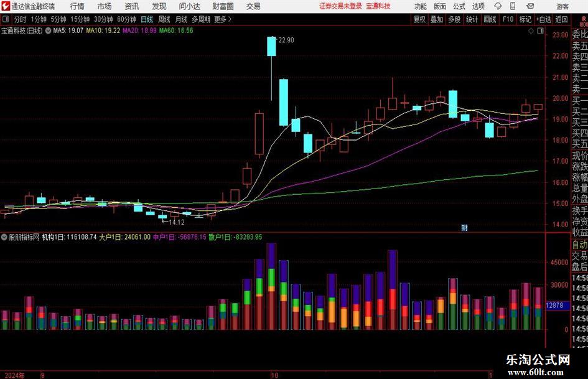
Task: Click the 2024年 date label on time axis
Action: 15,375
